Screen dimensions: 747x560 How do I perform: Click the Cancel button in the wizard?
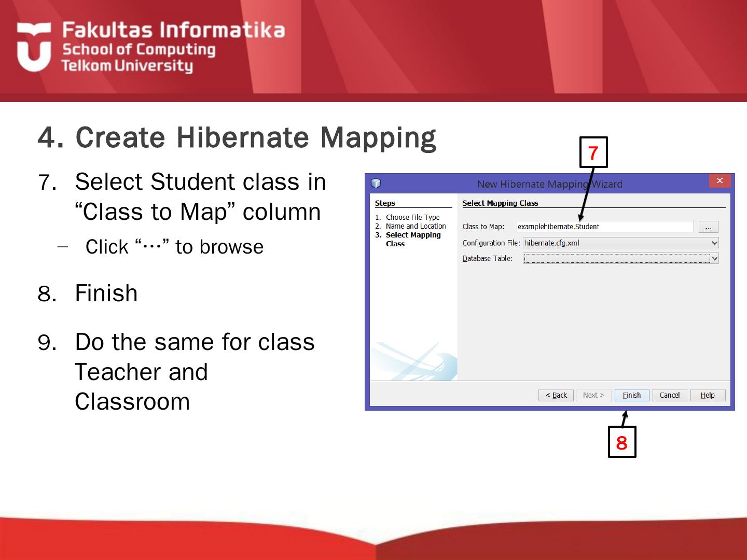[670, 395]
